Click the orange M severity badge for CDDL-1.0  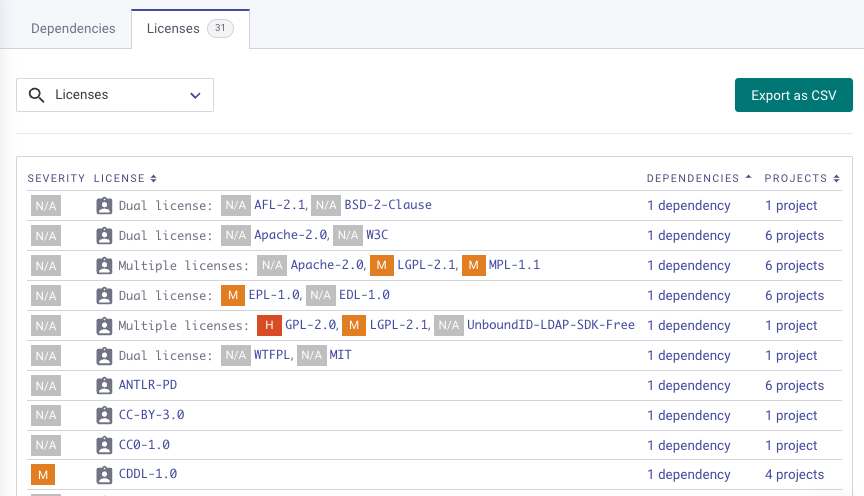[44, 475]
